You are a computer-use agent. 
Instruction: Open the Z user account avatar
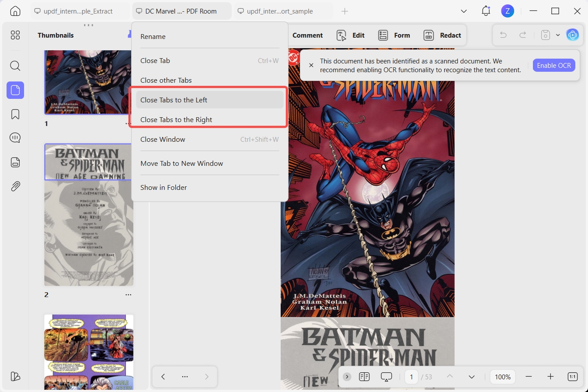(x=507, y=11)
